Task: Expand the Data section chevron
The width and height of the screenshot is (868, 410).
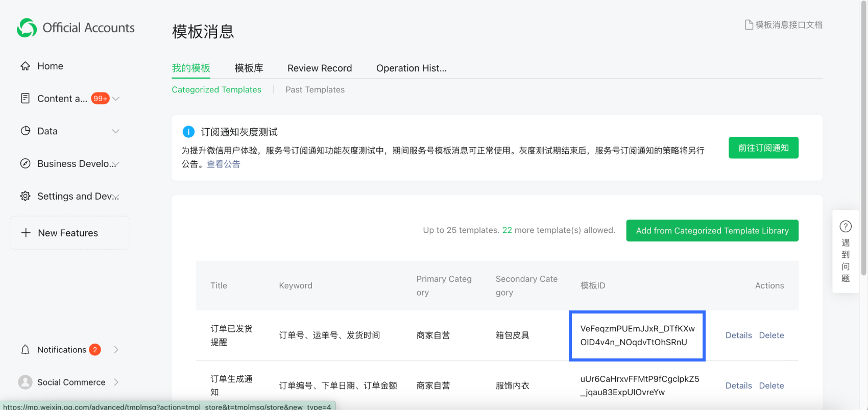Action: [x=116, y=131]
